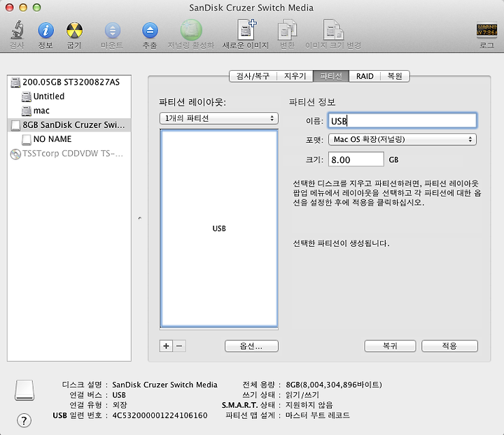The image size is (504, 435).
Task: Add a partition with the plus button
Action: [x=166, y=345]
